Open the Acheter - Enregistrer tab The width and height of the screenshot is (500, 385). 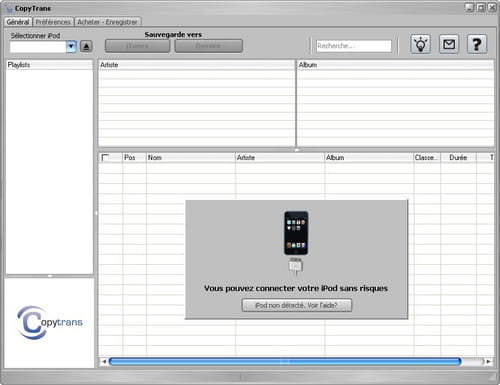click(107, 22)
